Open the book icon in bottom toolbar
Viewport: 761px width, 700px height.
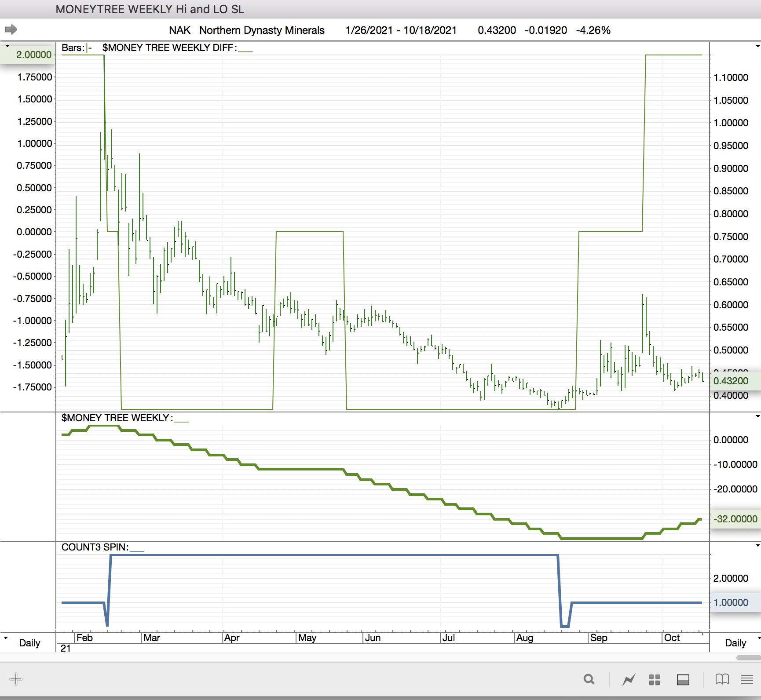coord(722,679)
